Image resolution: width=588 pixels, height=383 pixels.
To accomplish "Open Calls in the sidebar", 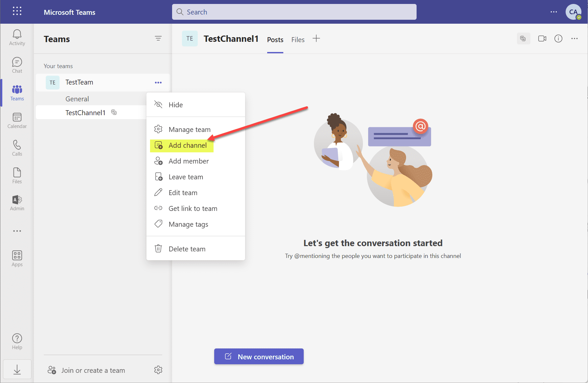I will (x=17, y=148).
